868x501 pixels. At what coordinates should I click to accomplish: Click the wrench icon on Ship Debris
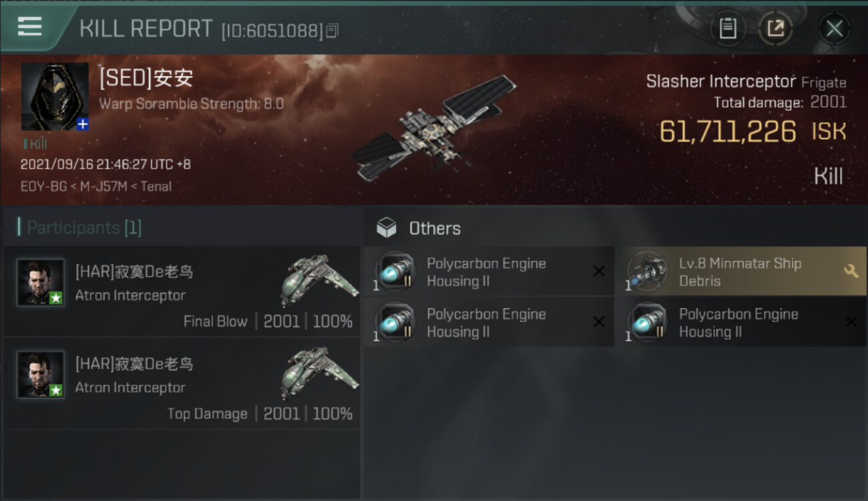851,271
